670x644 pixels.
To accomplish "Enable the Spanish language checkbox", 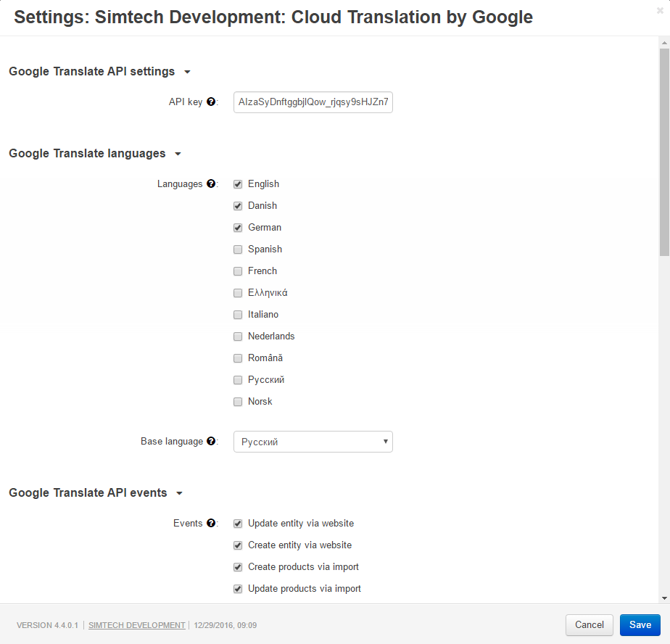I will pyautogui.click(x=238, y=249).
